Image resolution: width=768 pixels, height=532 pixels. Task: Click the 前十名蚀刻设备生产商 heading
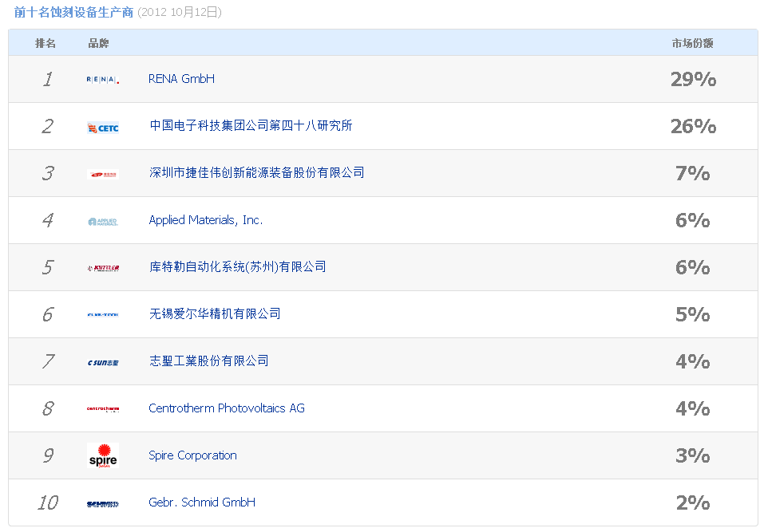73,12
